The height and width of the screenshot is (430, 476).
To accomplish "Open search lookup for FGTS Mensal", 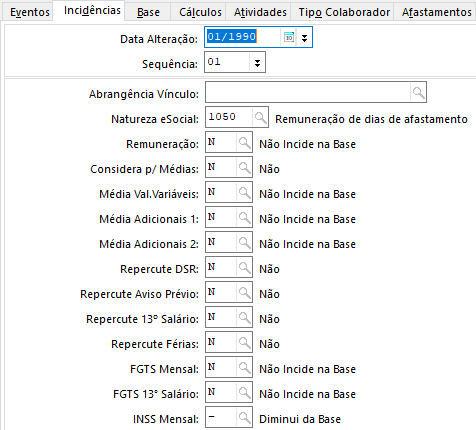I will [244, 367].
